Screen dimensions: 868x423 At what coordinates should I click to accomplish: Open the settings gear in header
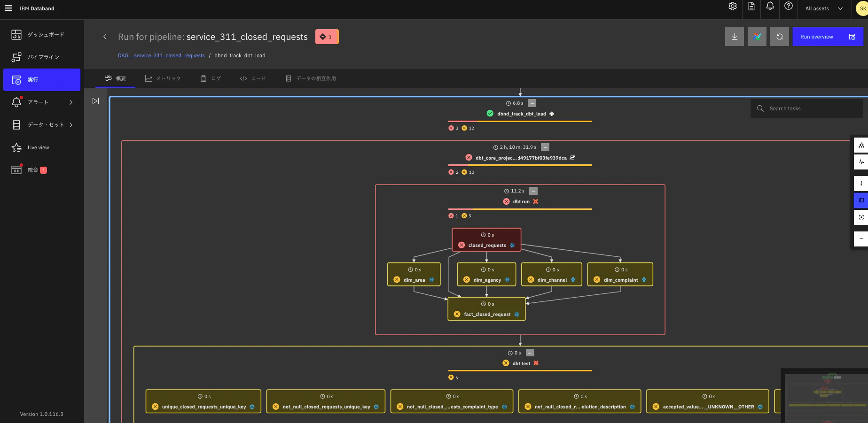tap(733, 6)
